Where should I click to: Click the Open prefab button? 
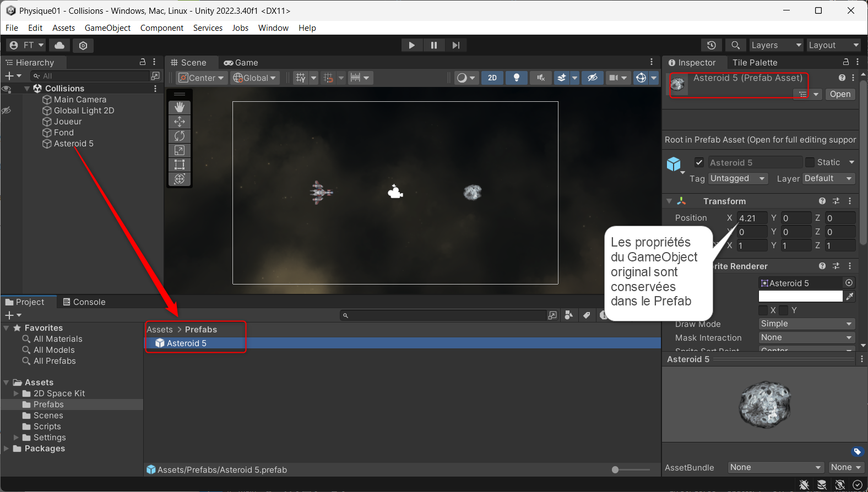coord(840,94)
